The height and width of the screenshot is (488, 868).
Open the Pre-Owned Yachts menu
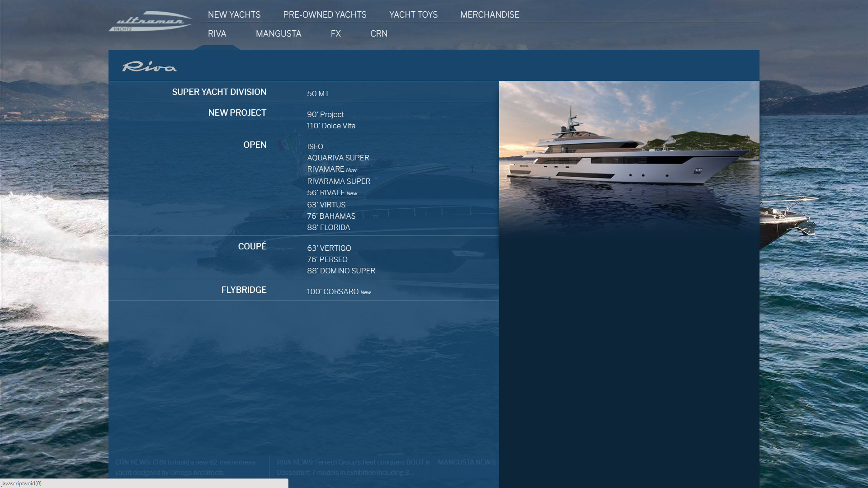325,14
